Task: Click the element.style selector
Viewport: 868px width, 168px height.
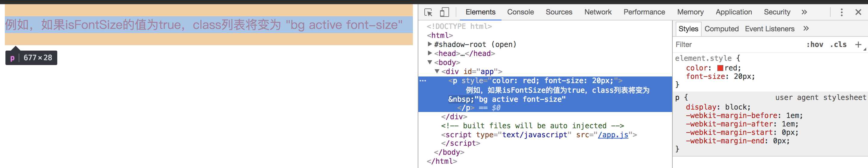Action: point(703,58)
